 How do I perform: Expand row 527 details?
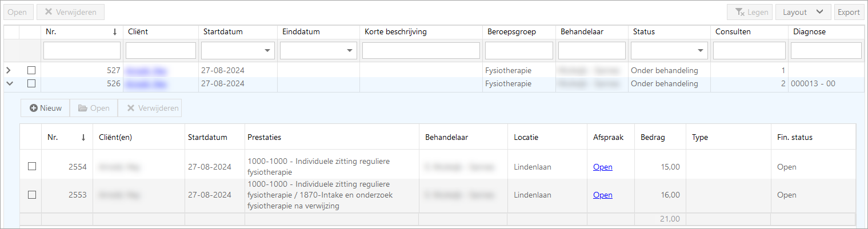click(x=9, y=70)
